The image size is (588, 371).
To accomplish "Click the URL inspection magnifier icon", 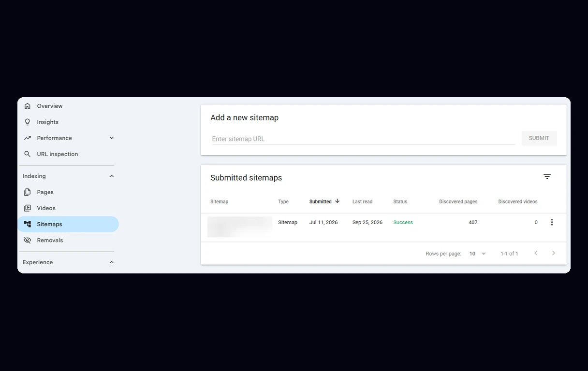I will click(28, 154).
